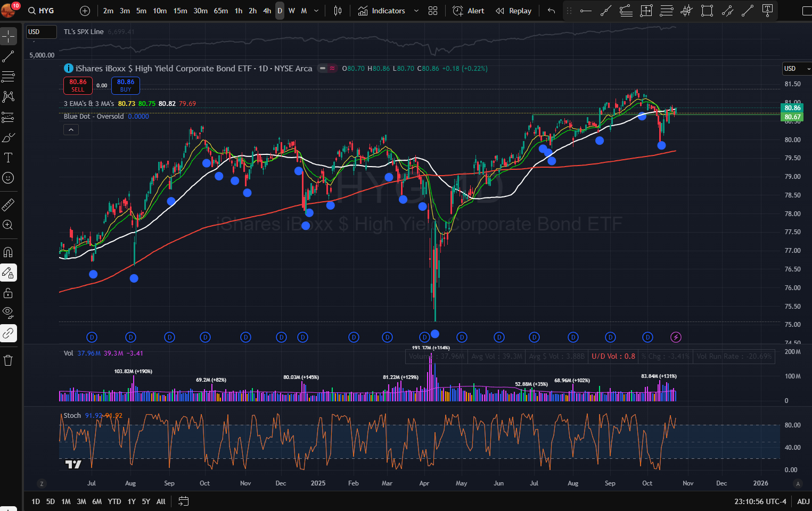
Task: Set the date range to YTD
Action: tap(114, 501)
